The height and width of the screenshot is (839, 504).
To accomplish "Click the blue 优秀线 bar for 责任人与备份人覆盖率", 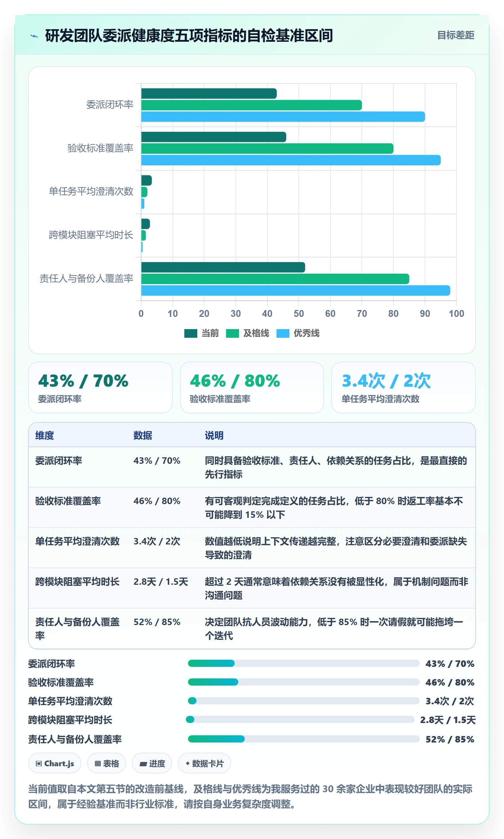I will pos(296,290).
